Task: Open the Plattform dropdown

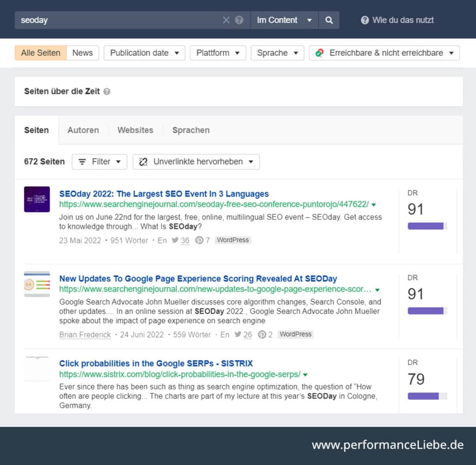Action: pyautogui.click(x=218, y=53)
